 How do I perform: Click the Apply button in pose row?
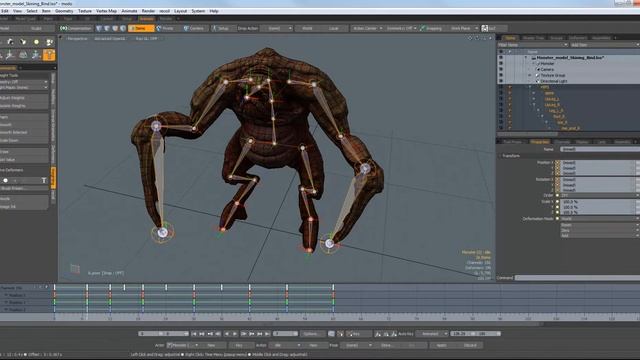tap(441, 345)
